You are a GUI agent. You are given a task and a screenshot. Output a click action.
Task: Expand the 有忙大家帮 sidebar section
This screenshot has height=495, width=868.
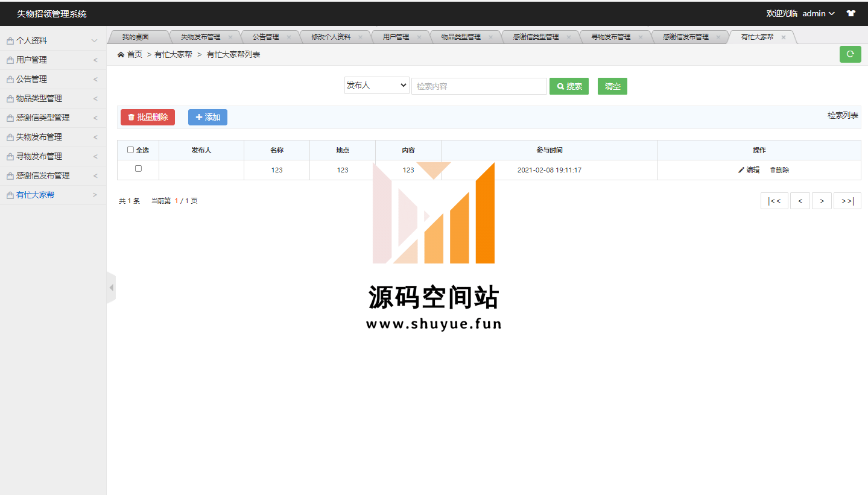pyautogui.click(x=95, y=195)
